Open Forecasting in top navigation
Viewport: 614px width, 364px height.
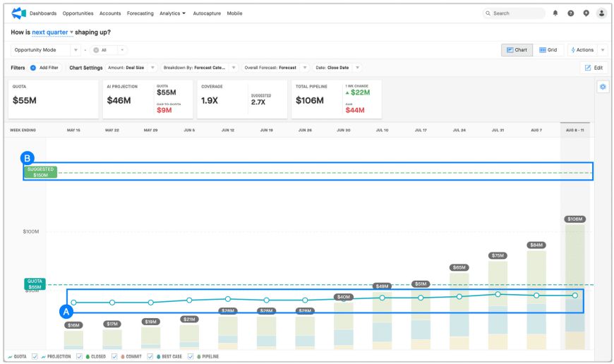pos(140,13)
